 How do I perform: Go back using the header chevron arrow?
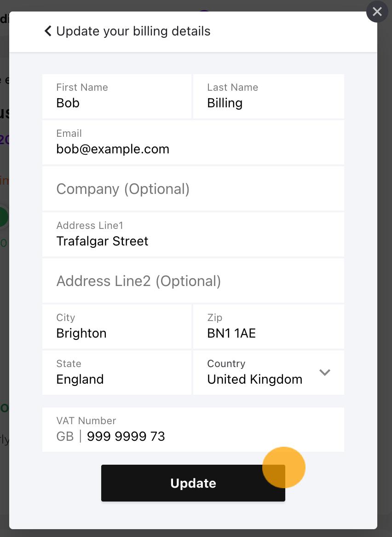pos(48,31)
